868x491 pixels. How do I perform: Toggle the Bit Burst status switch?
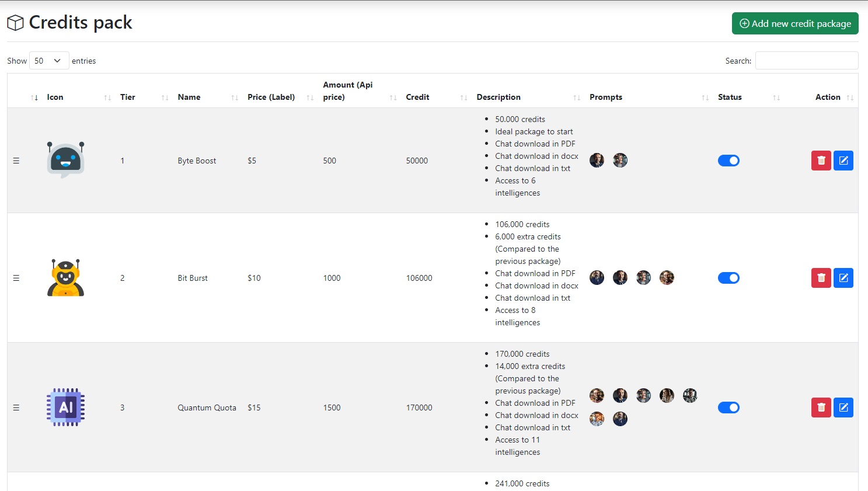728,278
